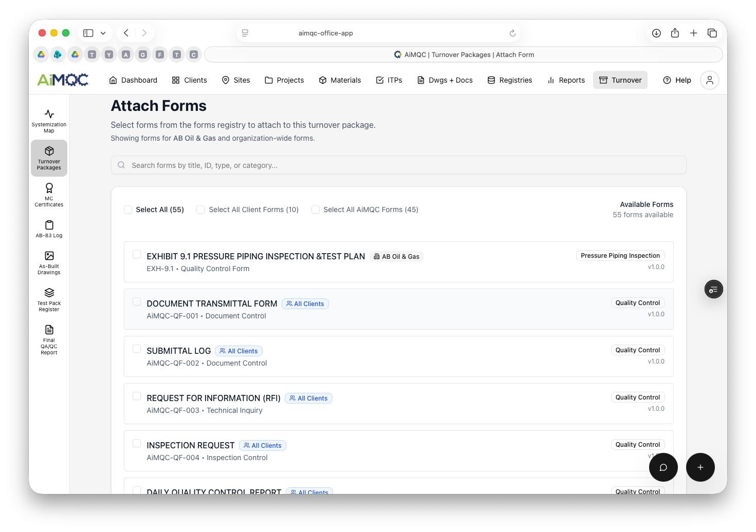756x532 pixels.
Task: Check the Select All (55) checkbox
Action: tap(128, 210)
